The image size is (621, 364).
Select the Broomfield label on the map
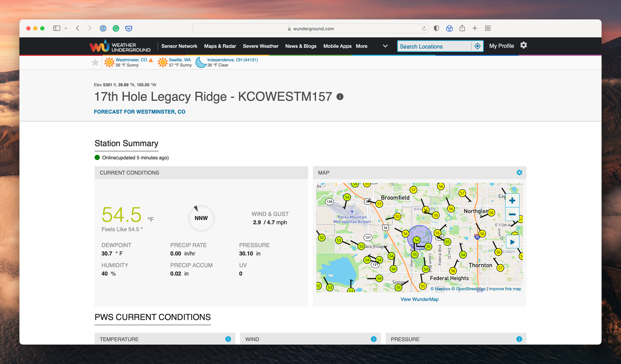point(395,197)
